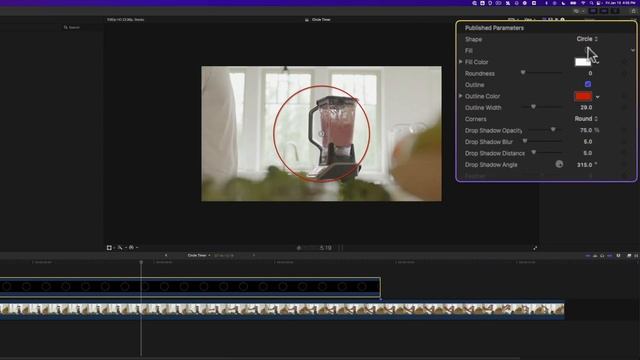Adjust the Drop Shadow Distance slider
Screen dimensions: 640x360
533,152
